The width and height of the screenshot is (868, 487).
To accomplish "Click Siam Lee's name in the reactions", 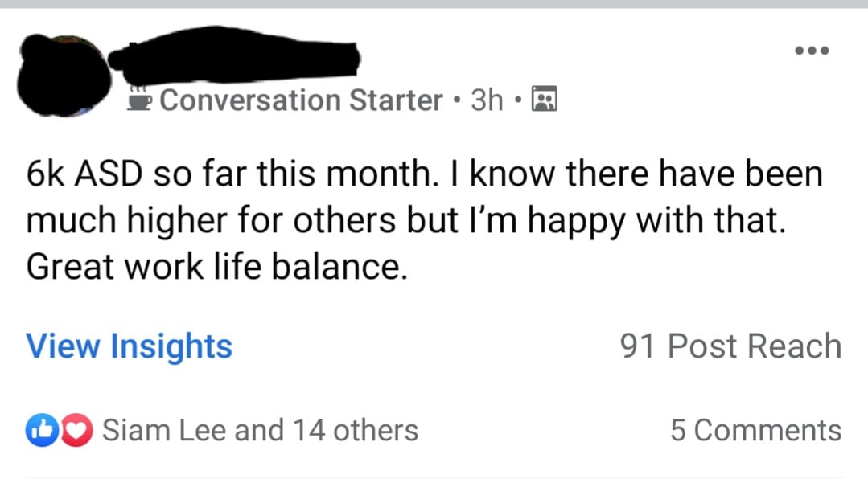I will pyautogui.click(x=165, y=431).
